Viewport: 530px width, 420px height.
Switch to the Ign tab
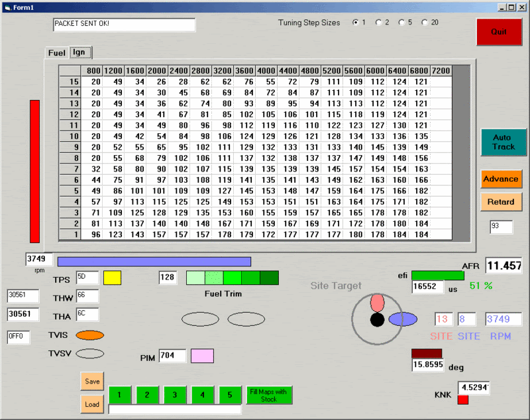tap(80, 52)
